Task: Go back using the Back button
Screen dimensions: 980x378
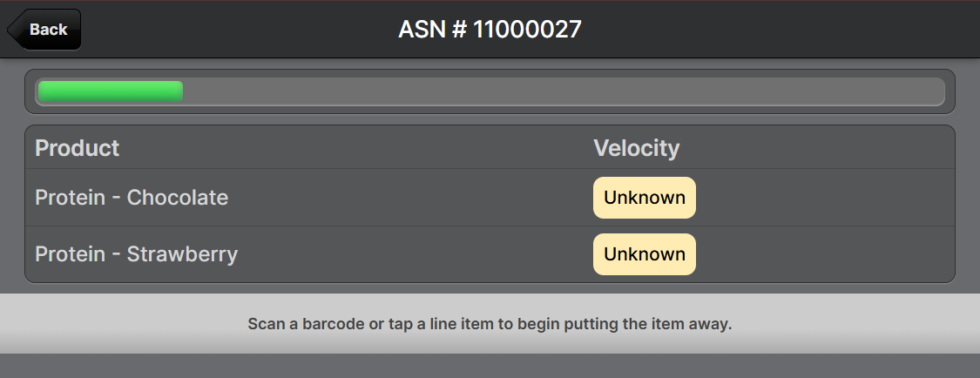Action: pos(47,30)
